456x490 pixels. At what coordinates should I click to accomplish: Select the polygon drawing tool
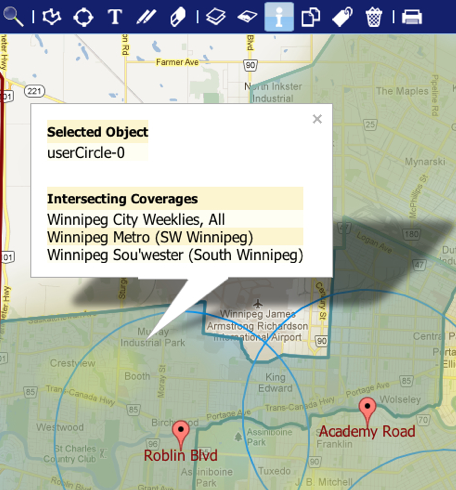pyautogui.click(x=52, y=17)
